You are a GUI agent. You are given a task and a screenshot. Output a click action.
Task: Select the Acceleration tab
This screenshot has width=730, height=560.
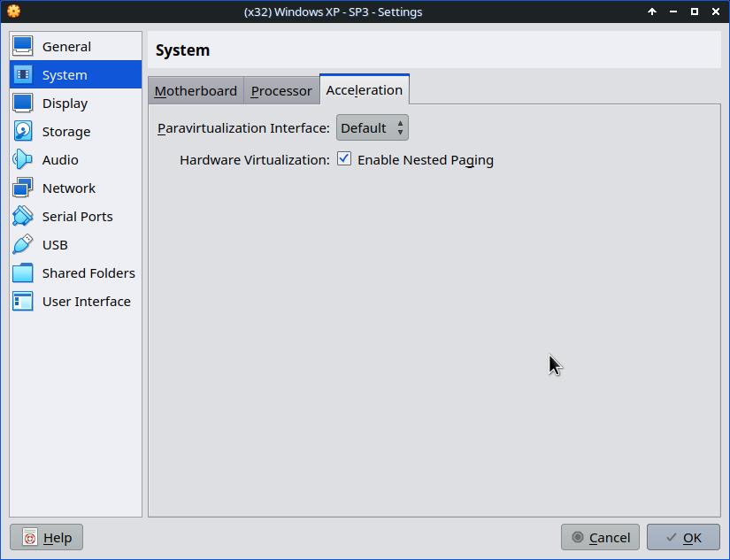(x=364, y=89)
